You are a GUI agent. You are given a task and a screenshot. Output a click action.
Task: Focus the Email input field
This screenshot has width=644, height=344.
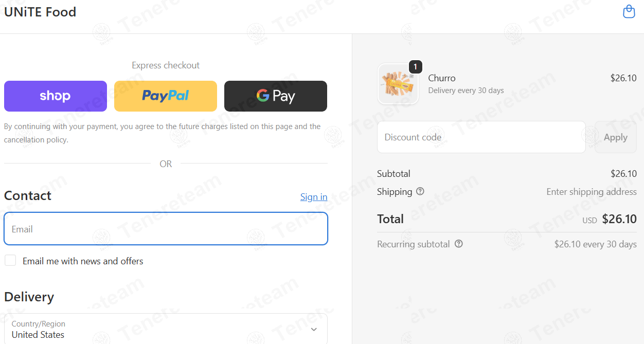point(166,229)
